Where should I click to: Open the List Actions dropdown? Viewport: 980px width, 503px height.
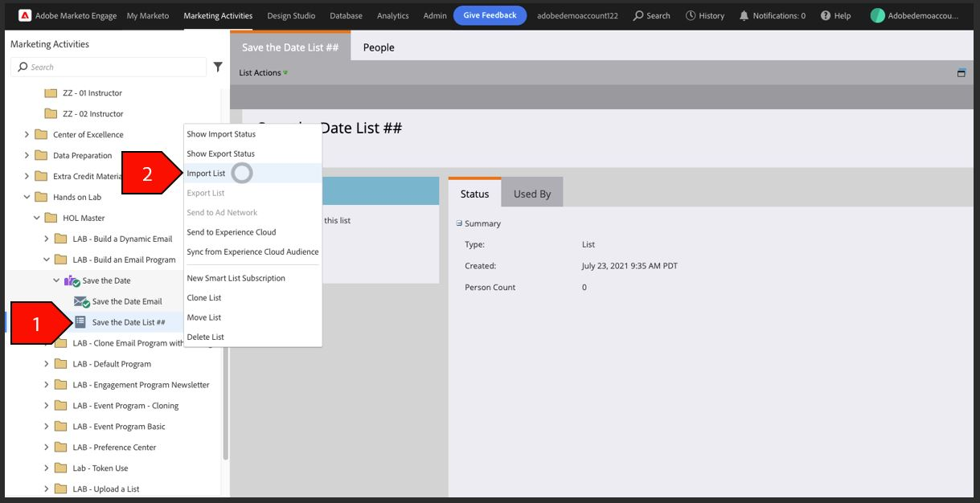[x=263, y=73]
